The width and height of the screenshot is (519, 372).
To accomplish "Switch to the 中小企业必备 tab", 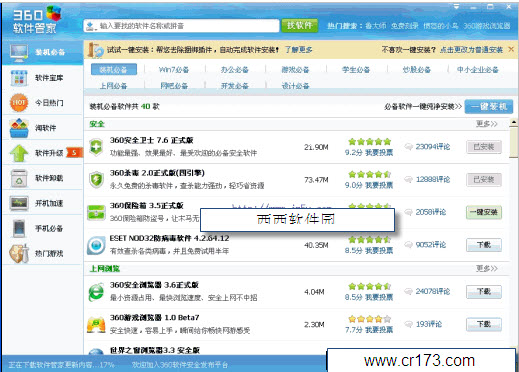I will pyautogui.click(x=477, y=70).
